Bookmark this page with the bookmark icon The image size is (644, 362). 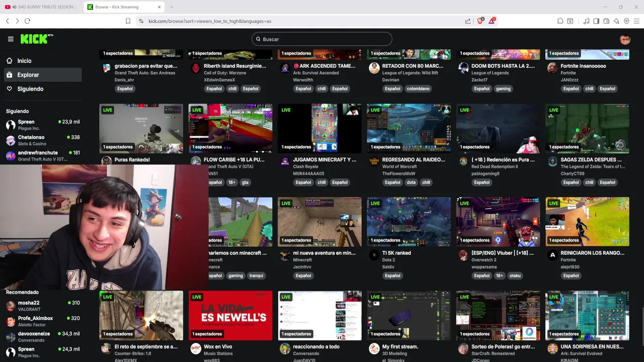pyautogui.click(x=128, y=21)
